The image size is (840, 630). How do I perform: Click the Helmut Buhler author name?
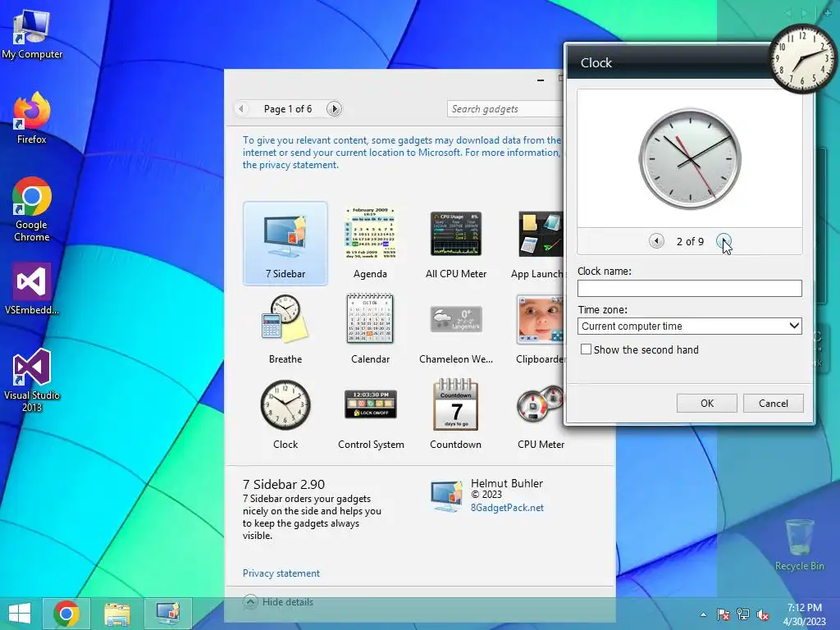pos(507,483)
